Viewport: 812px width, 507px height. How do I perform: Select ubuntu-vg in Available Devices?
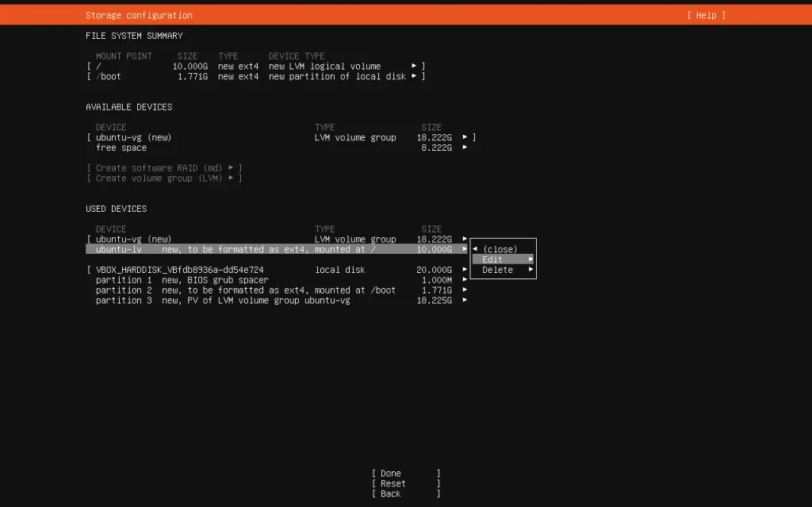click(x=282, y=137)
